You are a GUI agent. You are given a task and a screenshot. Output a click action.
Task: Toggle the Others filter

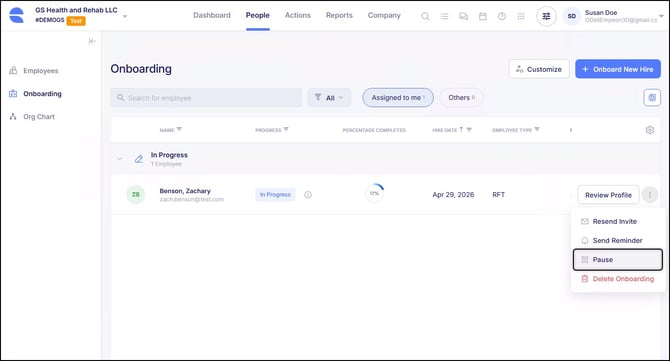461,97
